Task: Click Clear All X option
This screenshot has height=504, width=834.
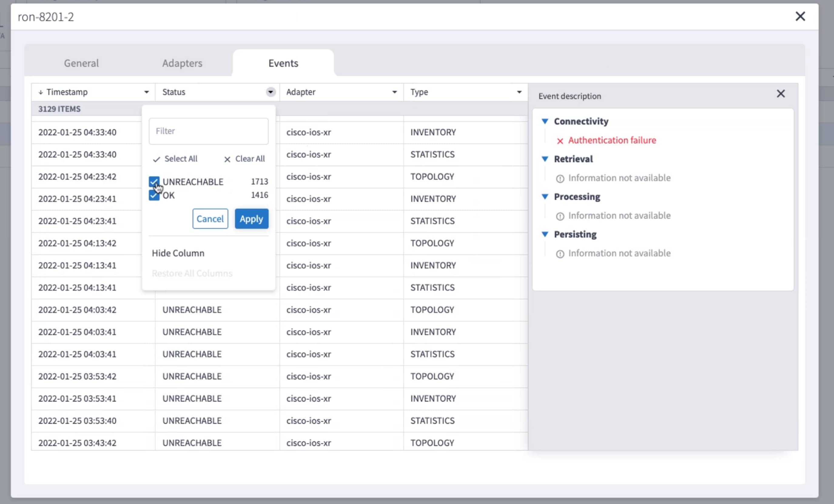Action: point(244,159)
